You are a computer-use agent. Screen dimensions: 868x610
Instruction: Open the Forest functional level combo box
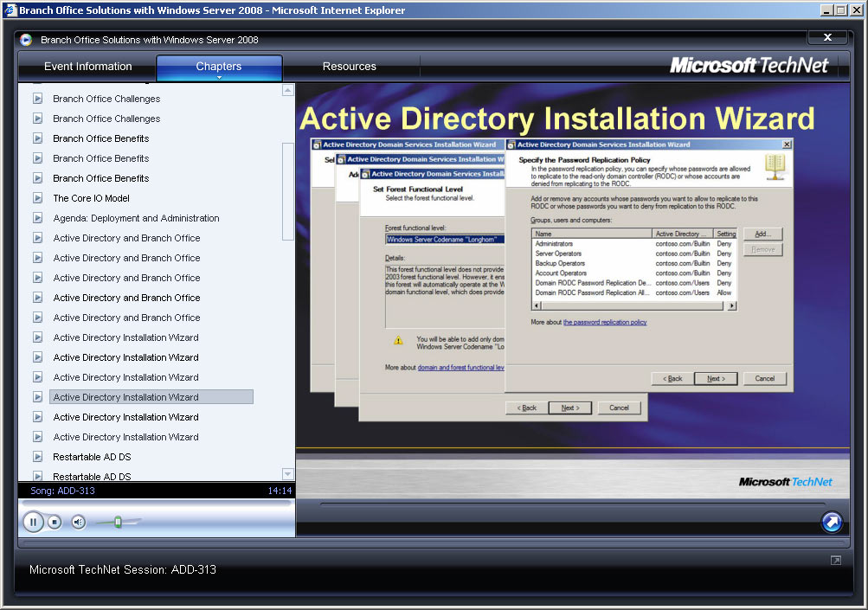pos(445,239)
